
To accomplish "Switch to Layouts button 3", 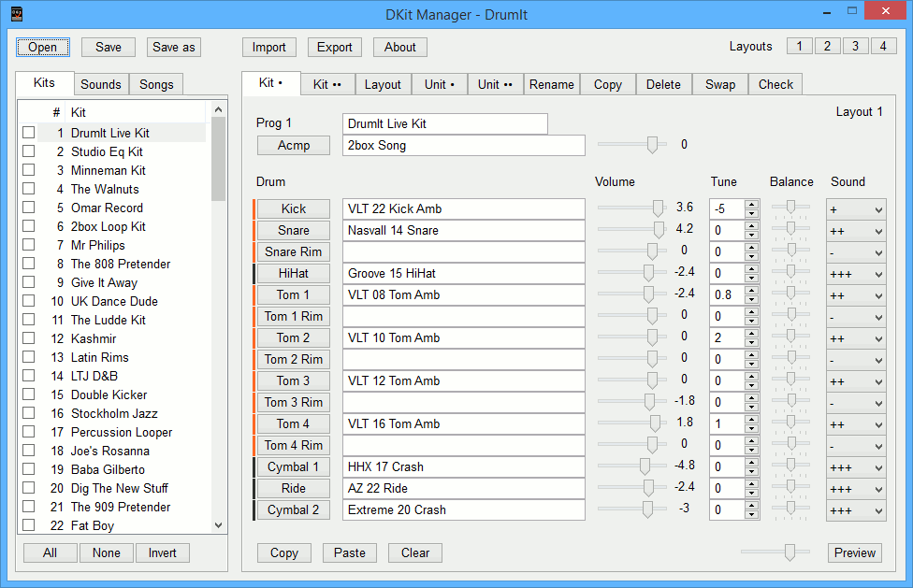I will [x=855, y=46].
